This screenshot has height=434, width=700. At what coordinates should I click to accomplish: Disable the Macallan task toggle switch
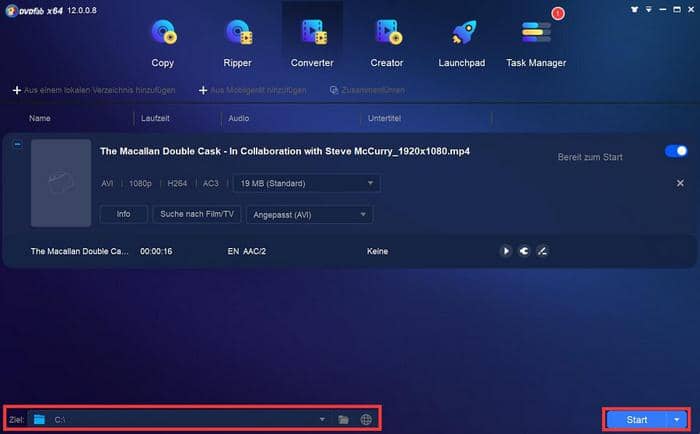pos(676,151)
